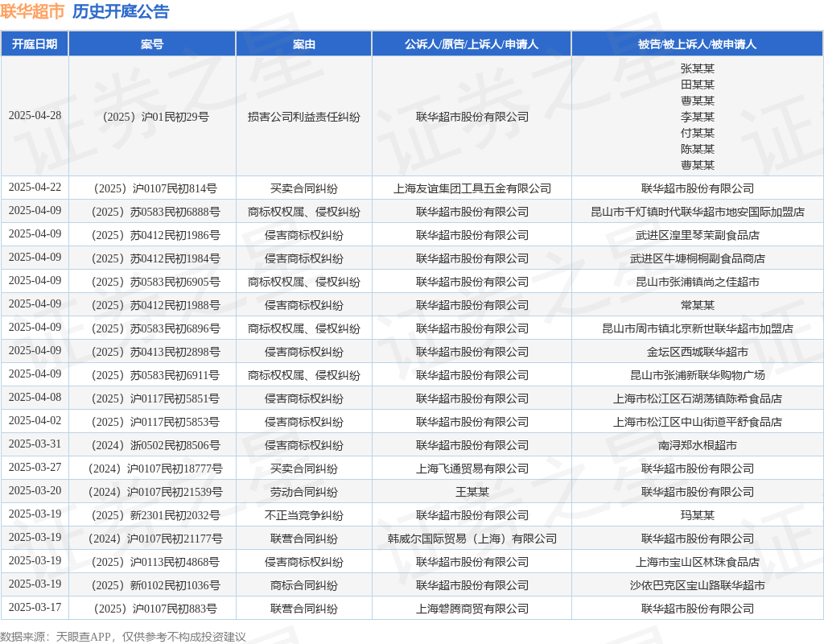Screen dimensions: 824x644
Task: Select defendant 金坛区西城联华超市
Action: coord(698,353)
